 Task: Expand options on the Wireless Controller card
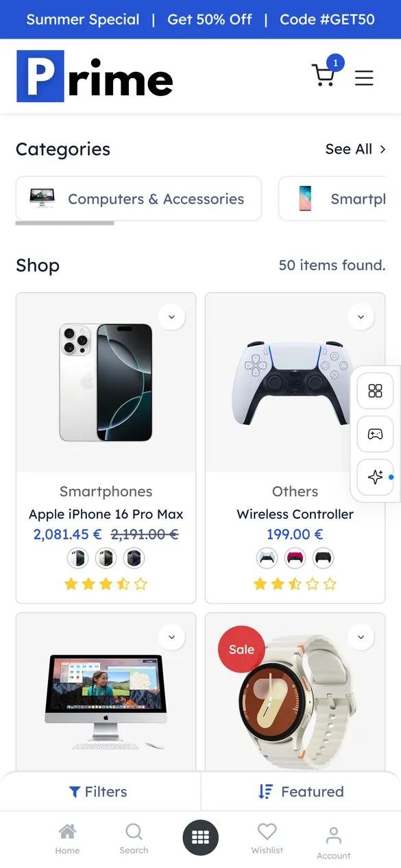[361, 317]
